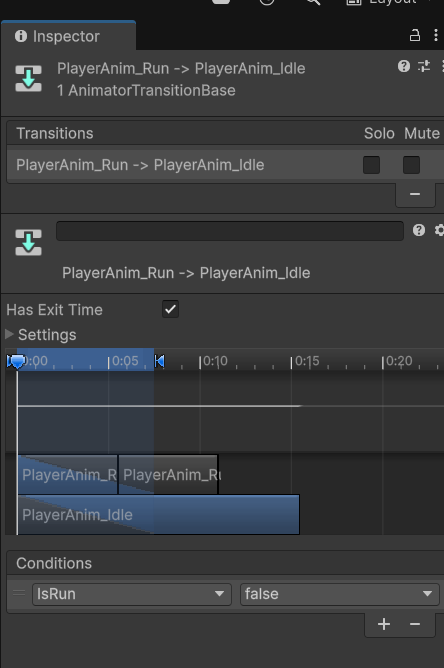Open presets sliders icon in header

pos(424,66)
